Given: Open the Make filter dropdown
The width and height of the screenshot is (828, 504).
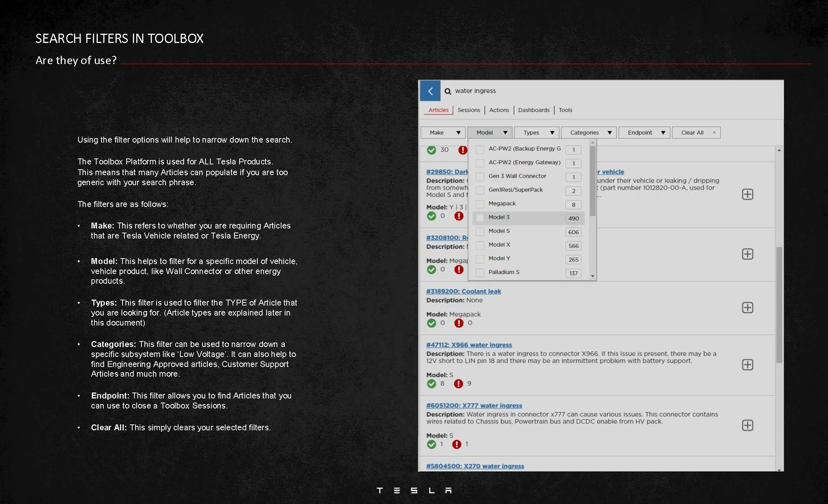Looking at the screenshot, I should (x=443, y=133).
